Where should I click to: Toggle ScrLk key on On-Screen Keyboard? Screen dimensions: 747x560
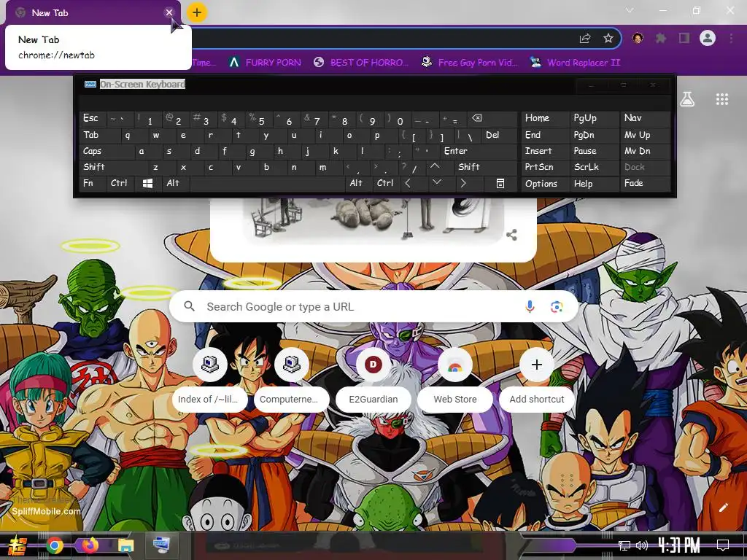tap(594, 167)
